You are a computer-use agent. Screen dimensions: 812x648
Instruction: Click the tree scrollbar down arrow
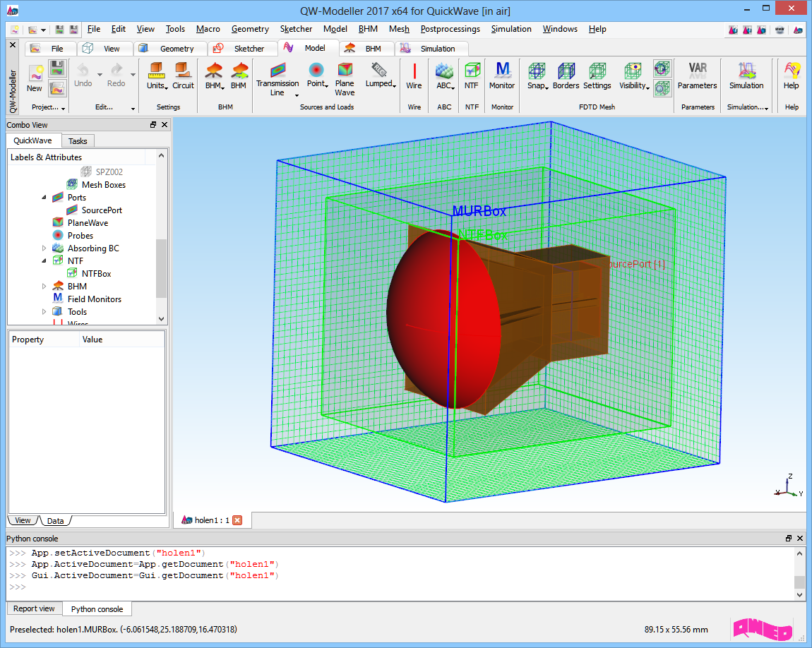(162, 319)
